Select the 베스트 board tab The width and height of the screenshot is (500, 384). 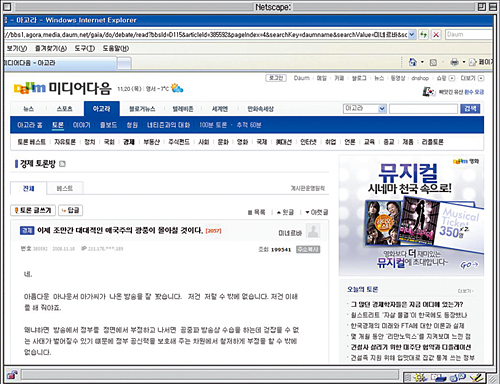point(65,189)
